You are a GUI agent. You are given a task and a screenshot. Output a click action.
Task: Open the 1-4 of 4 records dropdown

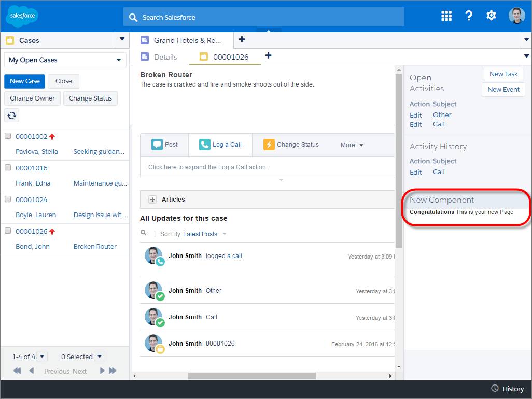(x=42, y=357)
